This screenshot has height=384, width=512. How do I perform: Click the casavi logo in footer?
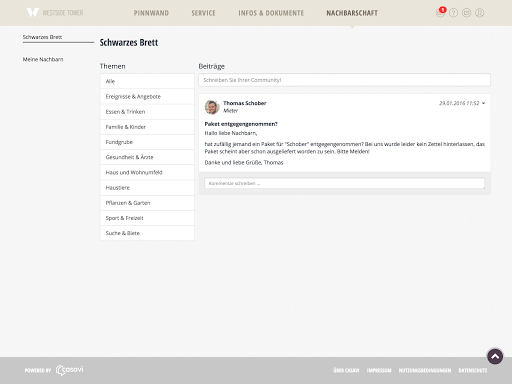point(69,370)
